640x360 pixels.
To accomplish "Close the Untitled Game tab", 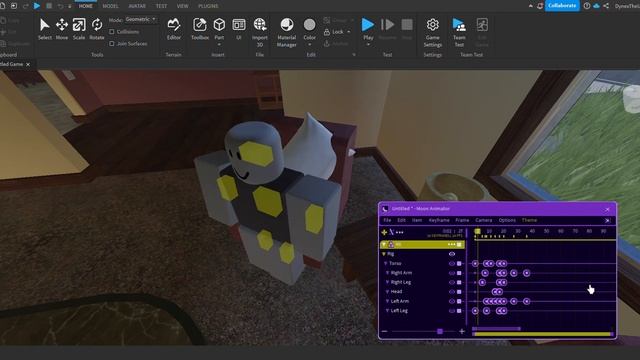I will (28, 64).
